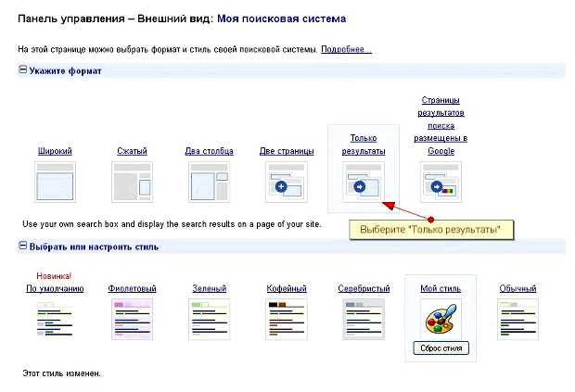Viewport: 575px width, 392px height.
Task: Click the Широкий format label link
Action: point(55,151)
